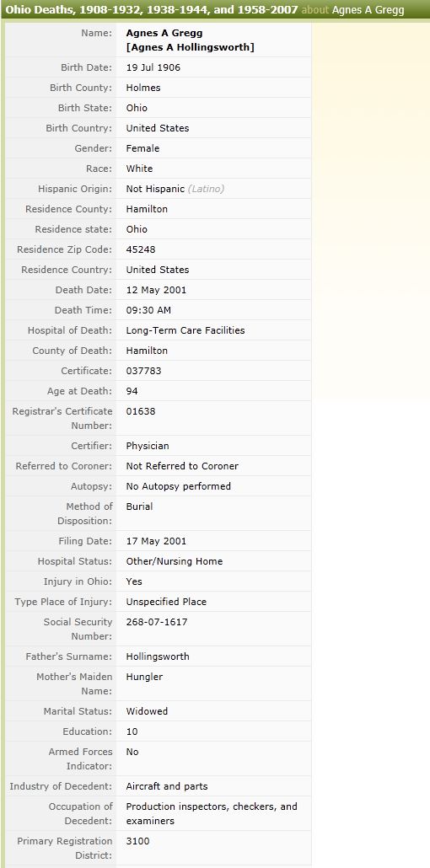Select the birth county value Holmes
430x868 pixels.
(x=143, y=88)
